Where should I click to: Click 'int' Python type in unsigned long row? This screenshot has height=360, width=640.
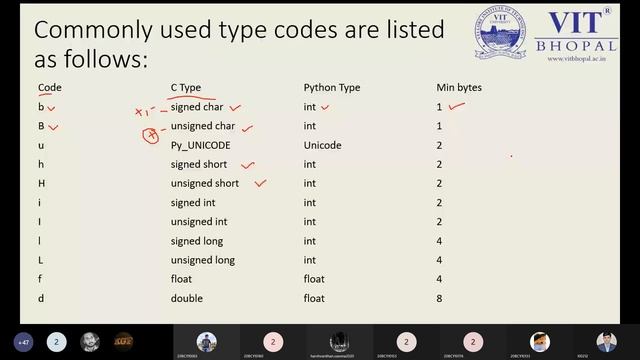(x=309, y=260)
